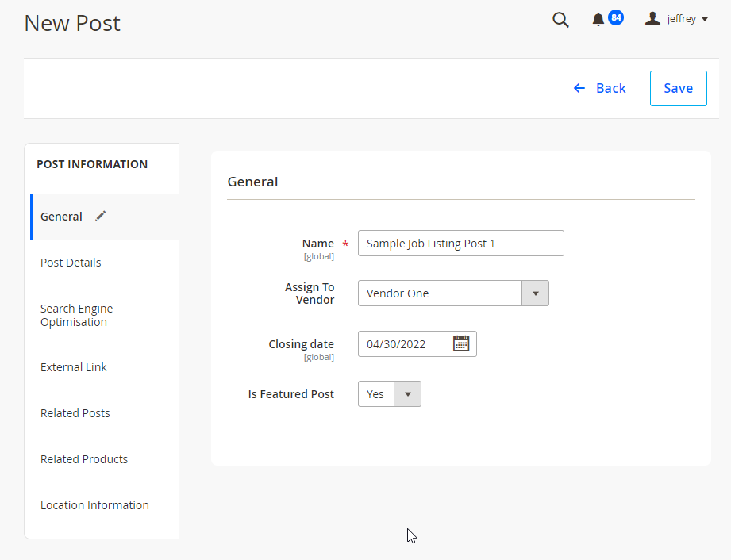Click the POST INFORMATION heading
The width and height of the screenshot is (731, 560).
tap(92, 164)
